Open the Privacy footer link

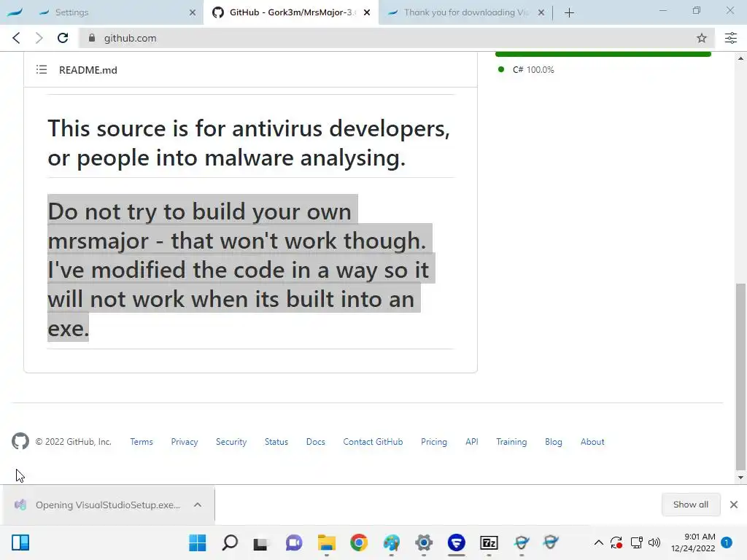click(185, 442)
